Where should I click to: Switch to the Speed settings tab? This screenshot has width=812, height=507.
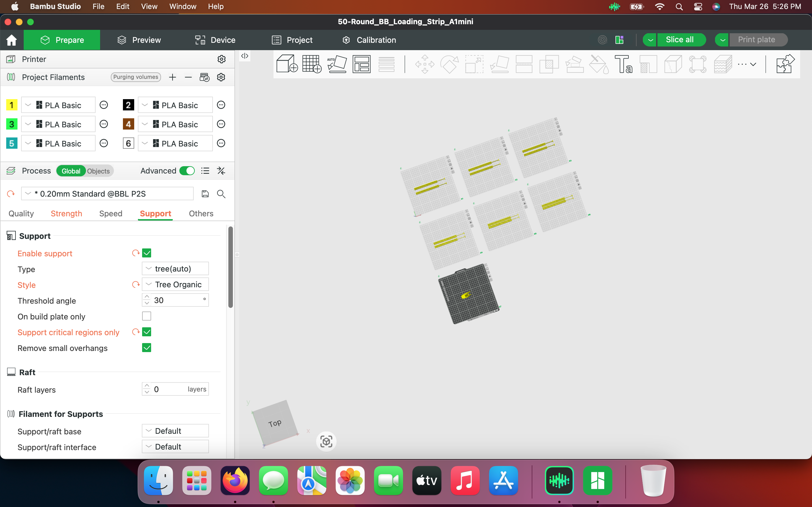[x=111, y=213]
